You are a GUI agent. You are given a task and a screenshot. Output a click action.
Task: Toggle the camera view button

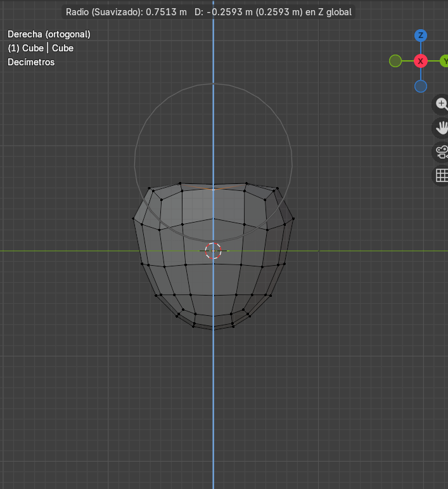tap(442, 152)
